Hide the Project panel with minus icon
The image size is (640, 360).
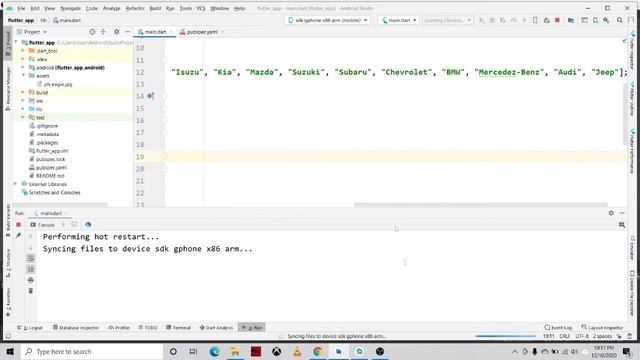(127, 31)
